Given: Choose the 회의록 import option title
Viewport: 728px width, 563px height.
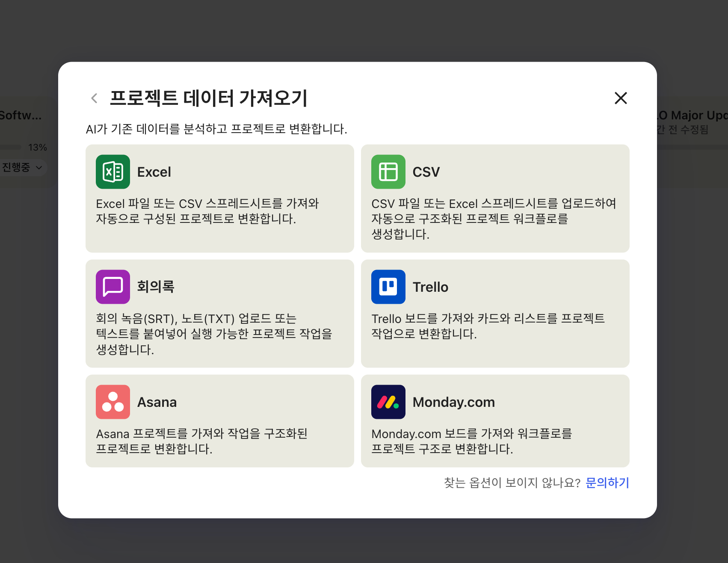Looking at the screenshot, I should pos(156,287).
